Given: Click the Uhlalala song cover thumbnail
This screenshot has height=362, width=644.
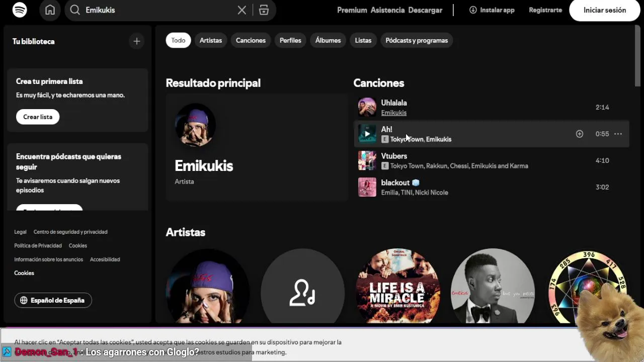Looking at the screenshot, I should point(367,107).
